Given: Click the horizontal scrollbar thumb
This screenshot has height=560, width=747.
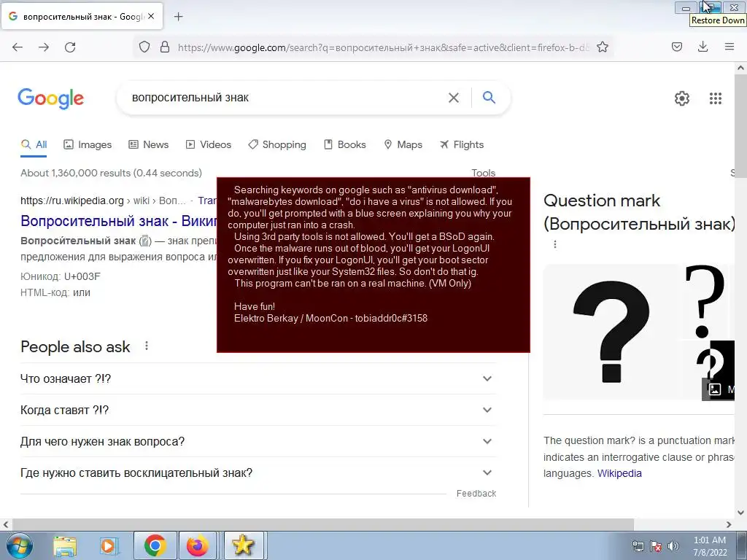Looking at the screenshot, I should click(322, 524).
